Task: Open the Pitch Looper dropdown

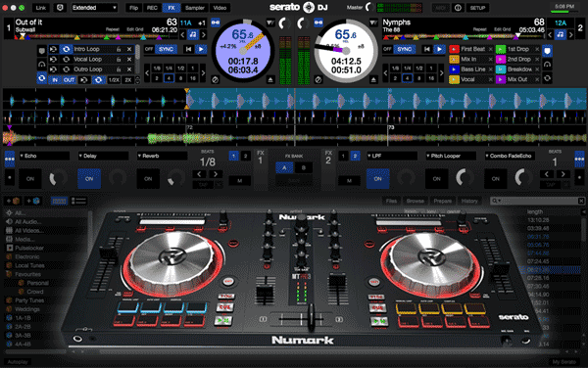Action: point(451,156)
